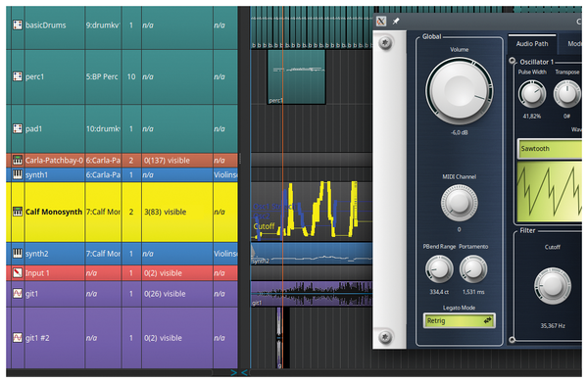Click the synth1 track keyboard icon
This screenshot has width=588, height=383.
click(18, 174)
